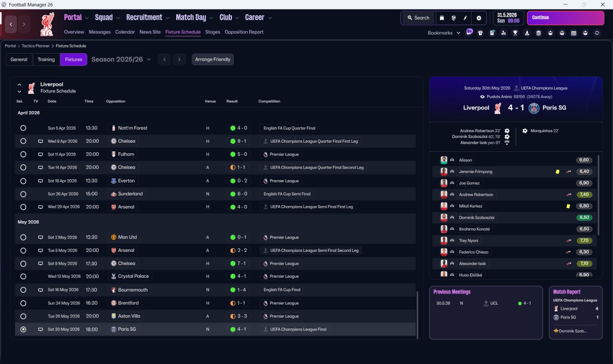Click the TV icon for Chelsea 9-1 match
This screenshot has width=613, height=364.
click(41, 141)
